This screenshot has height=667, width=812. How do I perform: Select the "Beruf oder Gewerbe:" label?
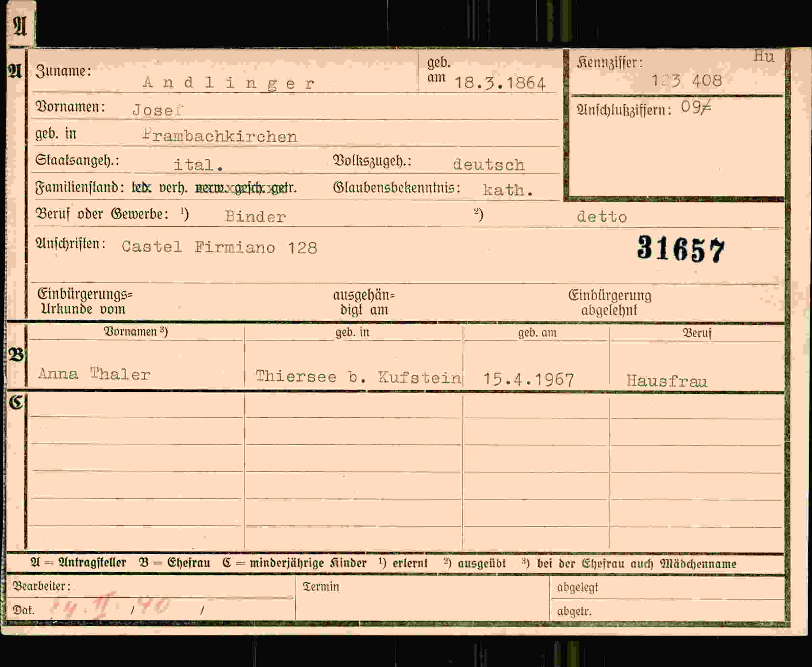click(102, 214)
